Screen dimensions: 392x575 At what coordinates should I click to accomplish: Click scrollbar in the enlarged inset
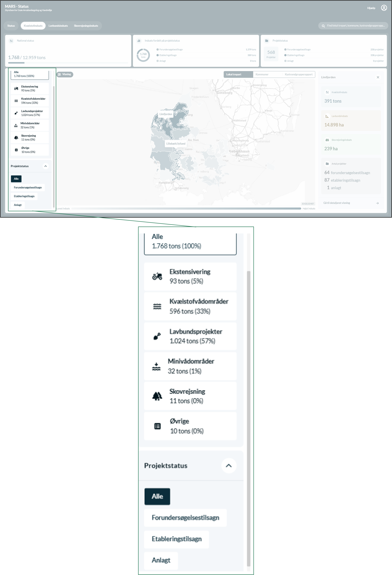click(x=249, y=418)
